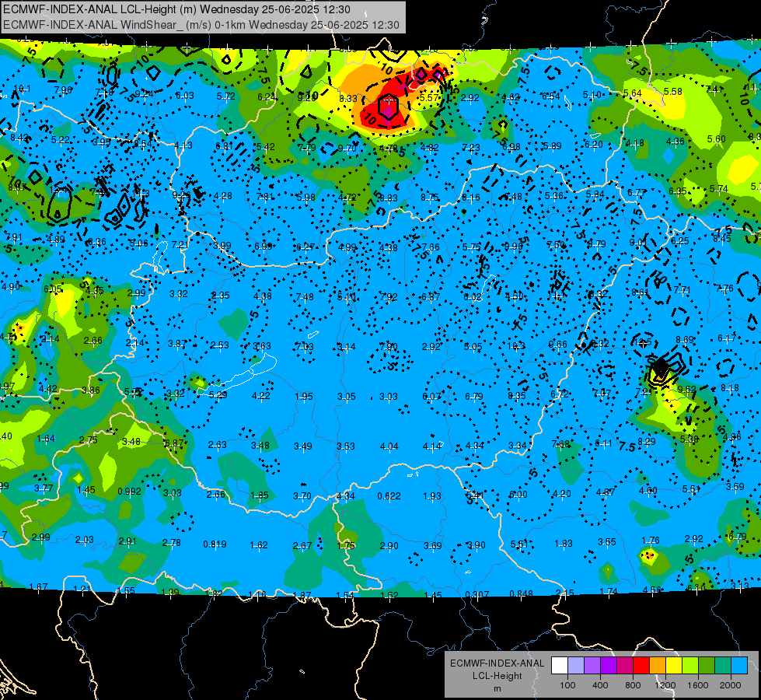Click the map value '8.69'
Image resolution: width=761 pixels, height=700 pixels.
tap(685, 340)
